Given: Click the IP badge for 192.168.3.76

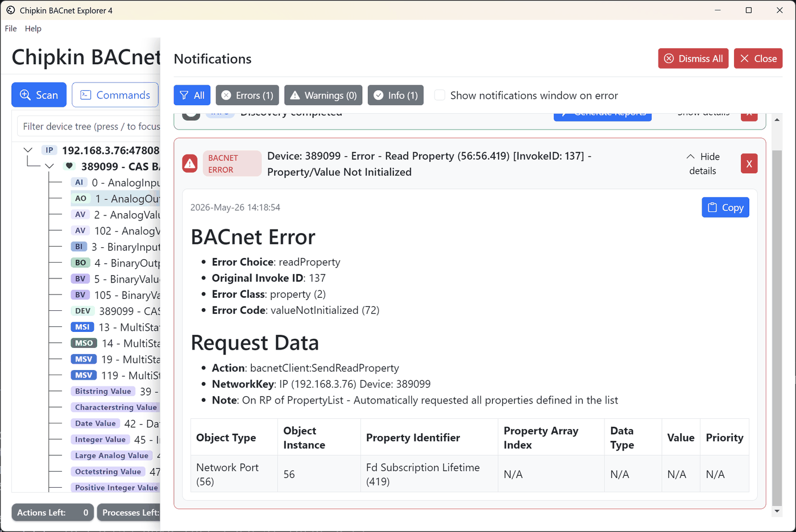Looking at the screenshot, I should [49, 150].
